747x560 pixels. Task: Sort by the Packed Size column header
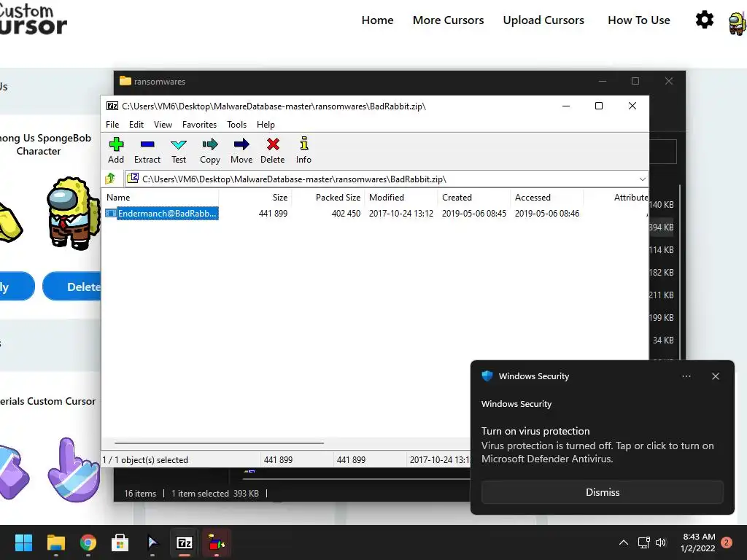click(338, 197)
